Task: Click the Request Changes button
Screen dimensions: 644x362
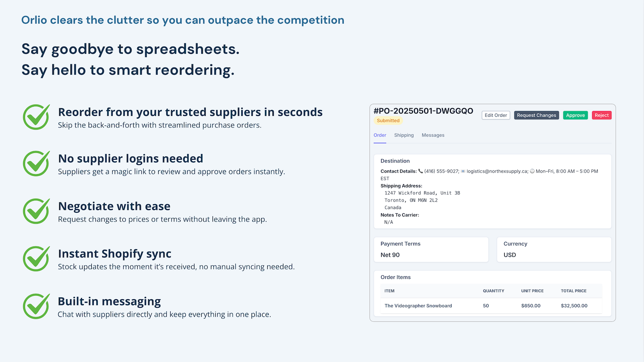Action: 537,115
